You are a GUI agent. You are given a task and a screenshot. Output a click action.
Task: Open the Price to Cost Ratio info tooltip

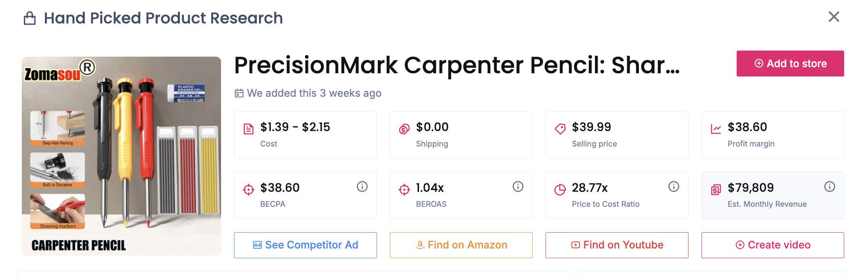coord(674,187)
